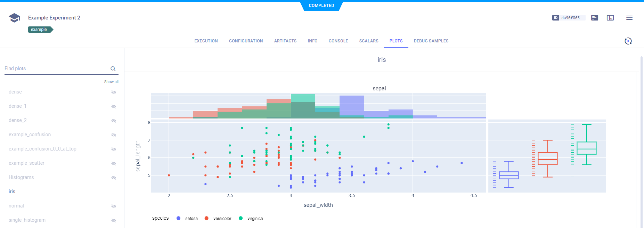Show the example_confusion plot via eye icon

(x=113, y=135)
